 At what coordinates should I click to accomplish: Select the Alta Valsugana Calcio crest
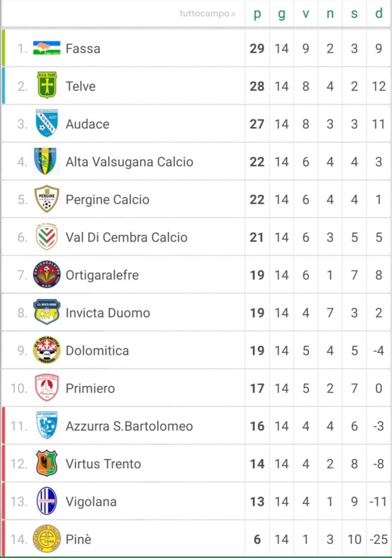[x=47, y=161]
